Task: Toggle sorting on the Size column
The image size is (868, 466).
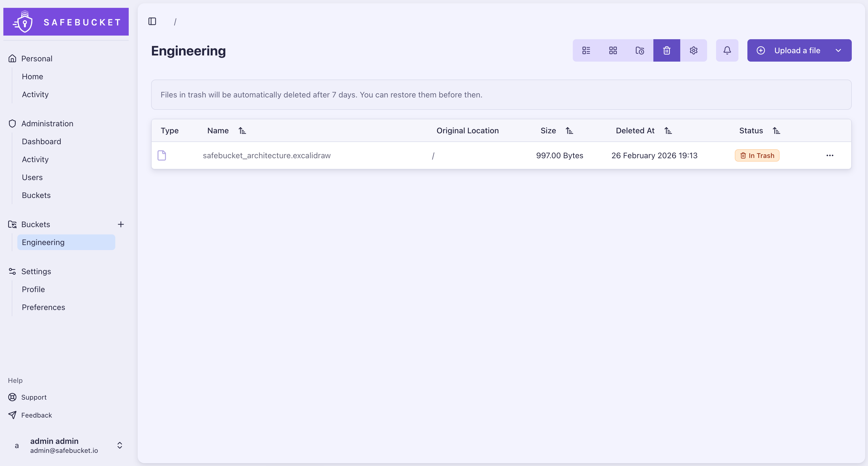Action: pyautogui.click(x=569, y=131)
